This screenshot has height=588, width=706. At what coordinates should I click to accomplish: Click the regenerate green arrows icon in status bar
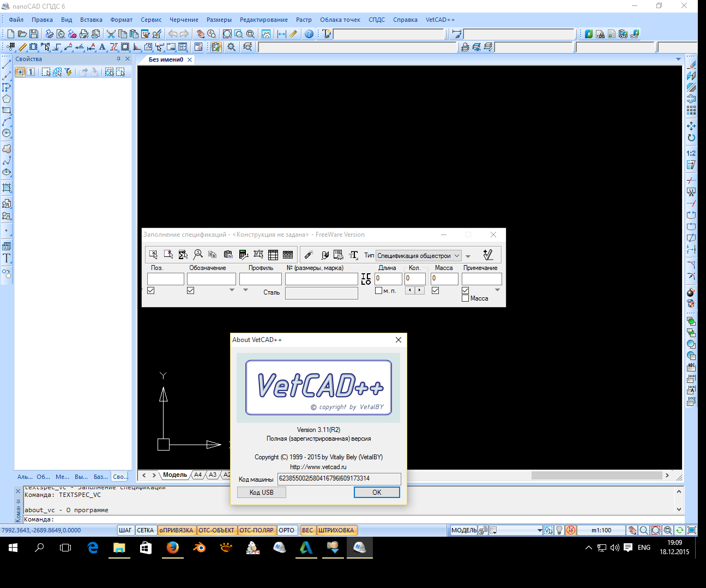point(680,530)
